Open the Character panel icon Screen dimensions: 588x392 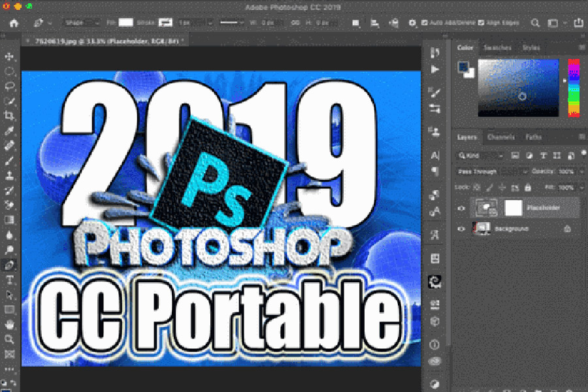coord(435,155)
